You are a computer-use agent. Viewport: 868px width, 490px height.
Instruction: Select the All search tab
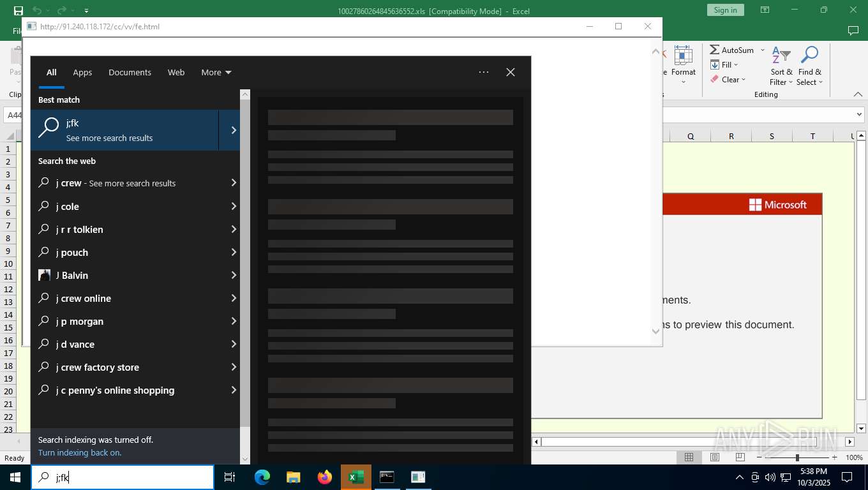(52, 73)
